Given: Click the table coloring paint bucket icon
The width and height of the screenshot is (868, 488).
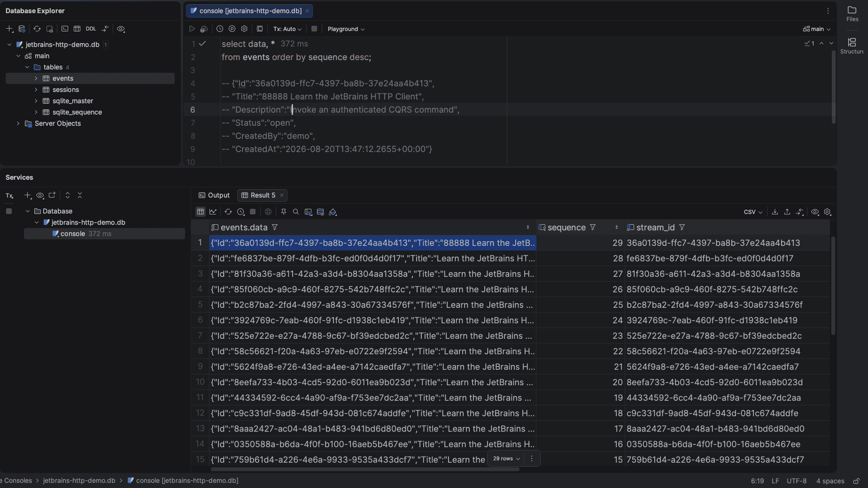Looking at the screenshot, I should (333, 212).
